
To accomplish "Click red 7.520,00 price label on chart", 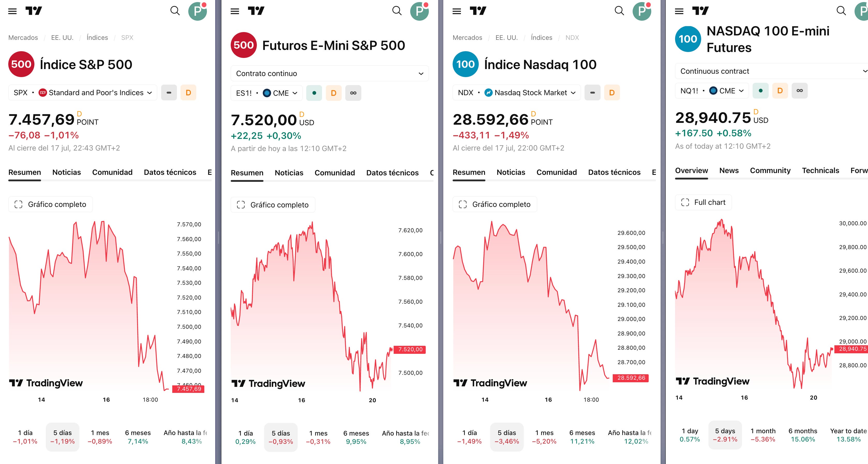I will [x=410, y=349].
